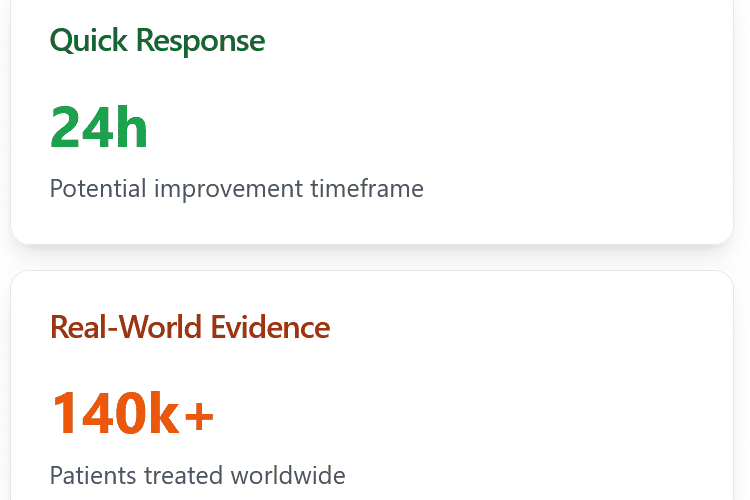Click the Real-World Evidence card heading
This screenshot has width=750, height=500.
click(190, 327)
